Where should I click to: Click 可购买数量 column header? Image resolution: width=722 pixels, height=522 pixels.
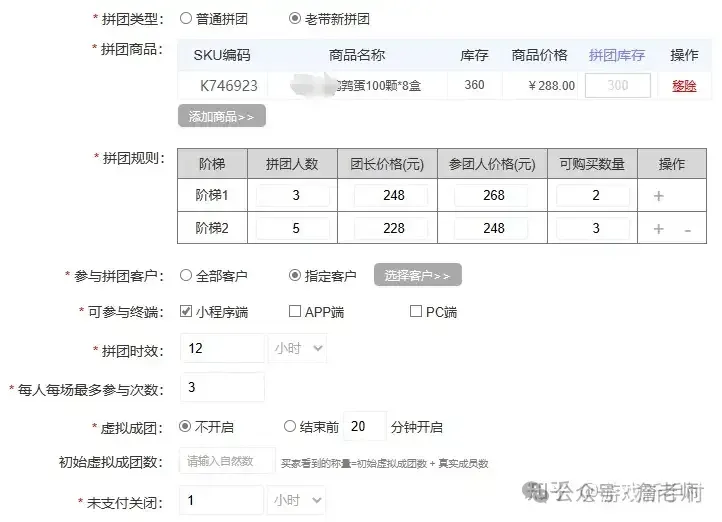pos(592,164)
